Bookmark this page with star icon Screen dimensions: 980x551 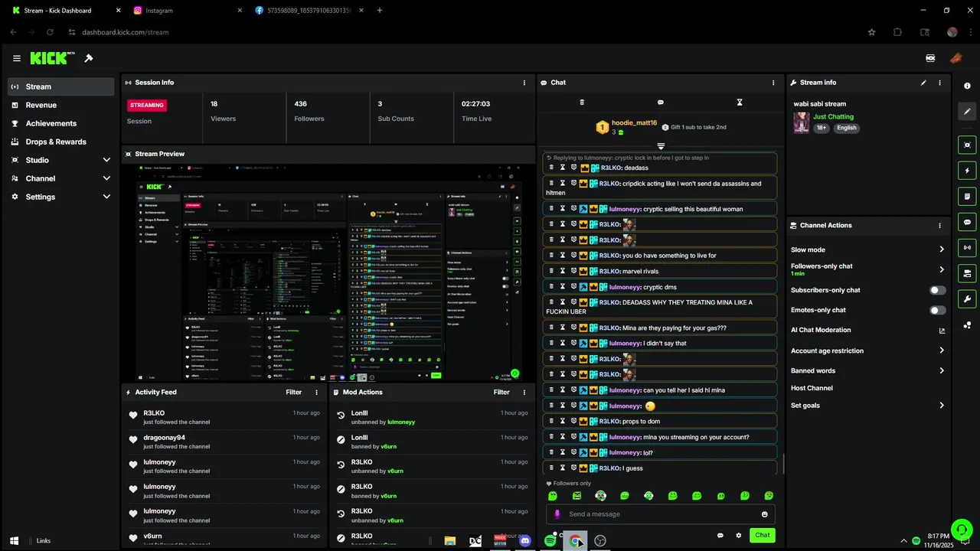(871, 32)
